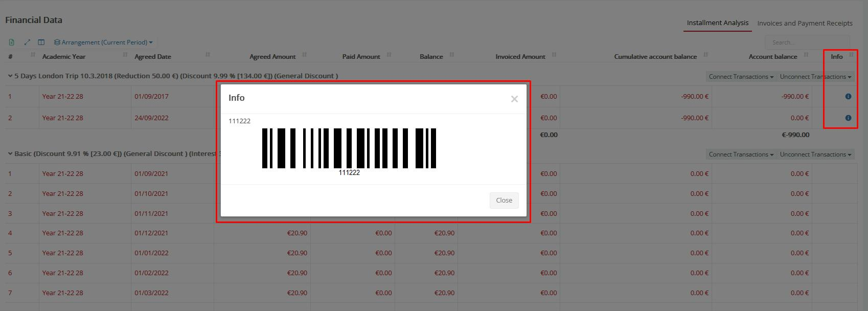Sort by Academic Year column icon
The height and width of the screenshot is (311, 868).
tap(125, 54)
